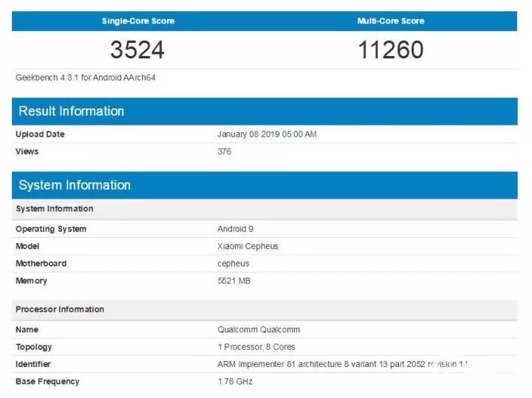This screenshot has width=532, height=398.
Task: Select 'January 08 2019 05:00 AM' value
Action: [x=267, y=134]
